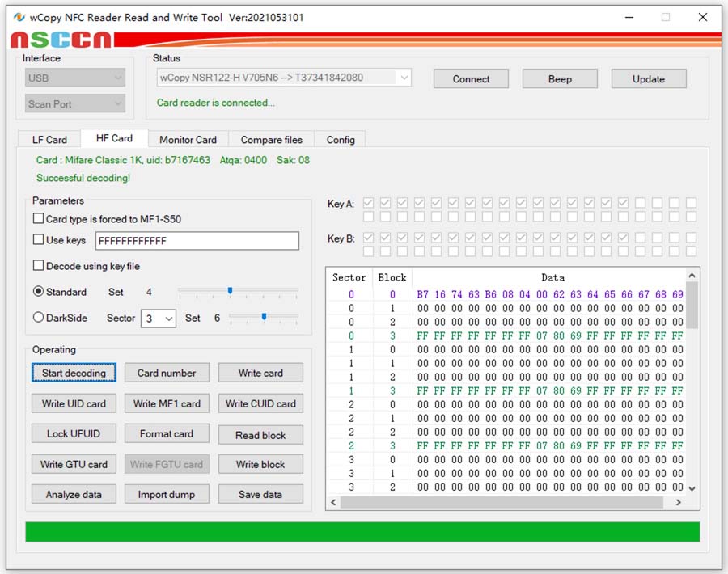Open the DarkSide Sector dropdown
Screen dimensions: 728x574
tap(159, 319)
